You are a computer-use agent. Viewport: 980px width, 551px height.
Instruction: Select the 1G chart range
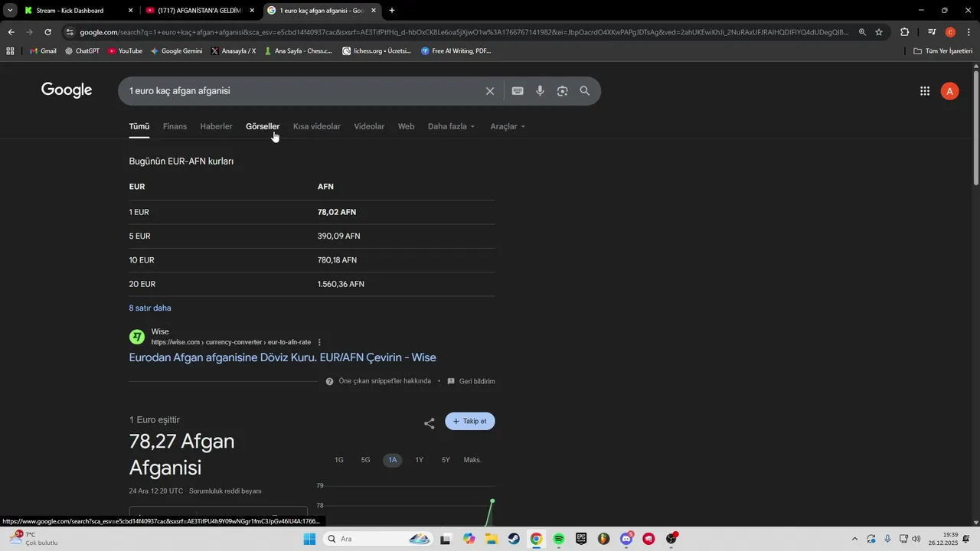coord(339,460)
